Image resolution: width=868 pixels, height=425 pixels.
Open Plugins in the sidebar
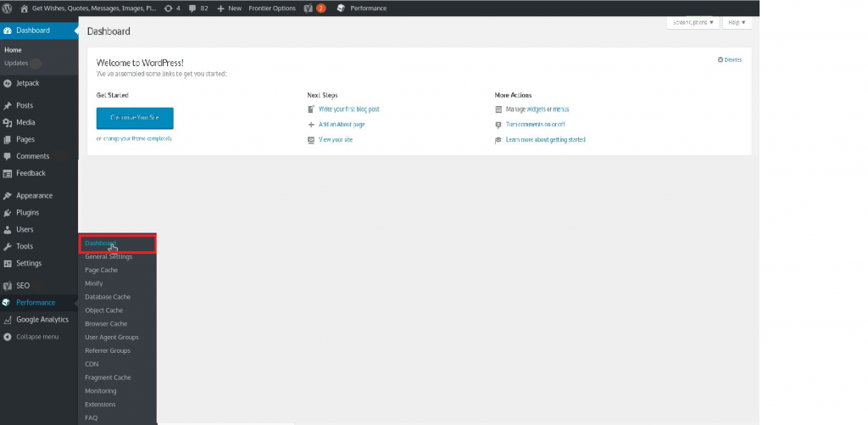pyautogui.click(x=27, y=212)
